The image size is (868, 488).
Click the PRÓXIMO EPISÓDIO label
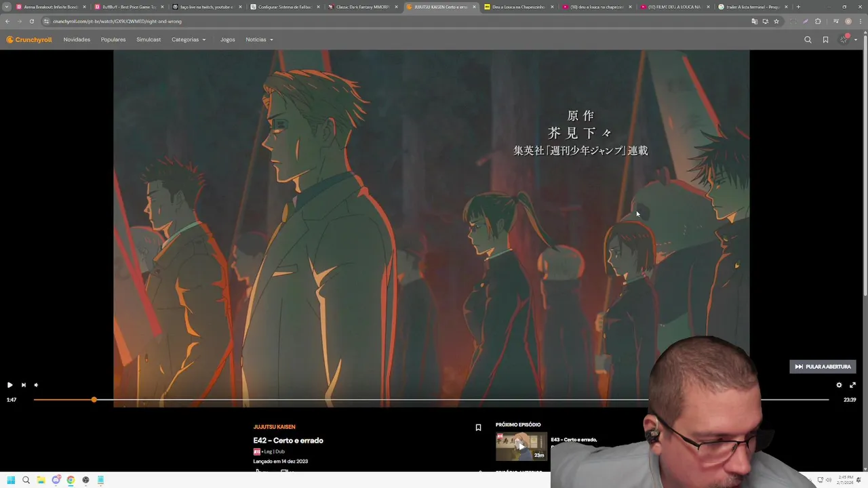pos(518,425)
